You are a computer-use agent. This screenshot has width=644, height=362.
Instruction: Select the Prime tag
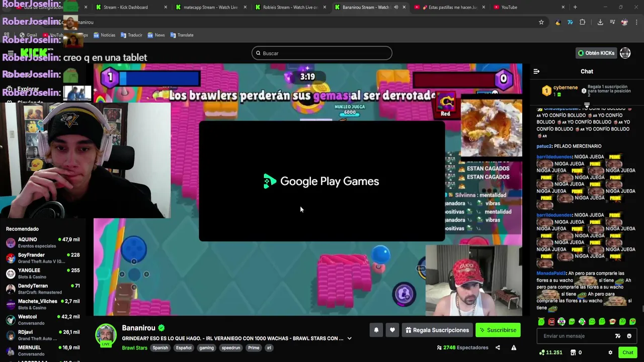pos(254,348)
